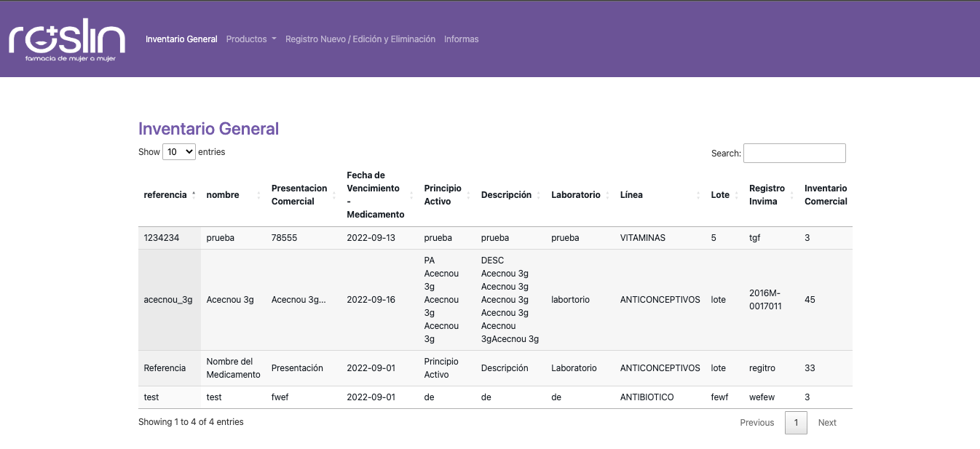This screenshot has height=449, width=980.
Task: Click the Previous pagination button
Action: click(x=756, y=423)
